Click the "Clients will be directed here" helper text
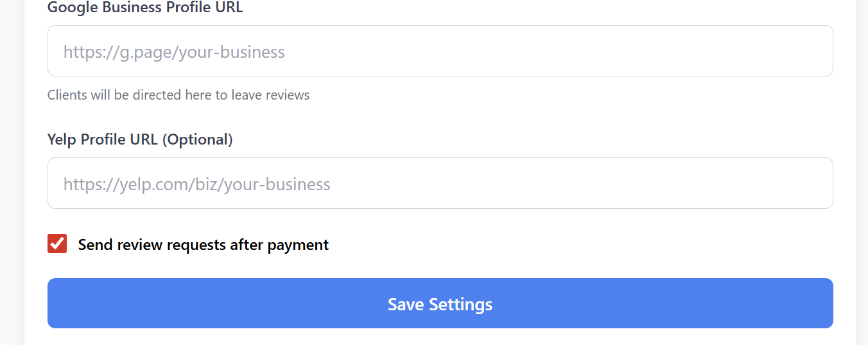The image size is (868, 345). 178,95
